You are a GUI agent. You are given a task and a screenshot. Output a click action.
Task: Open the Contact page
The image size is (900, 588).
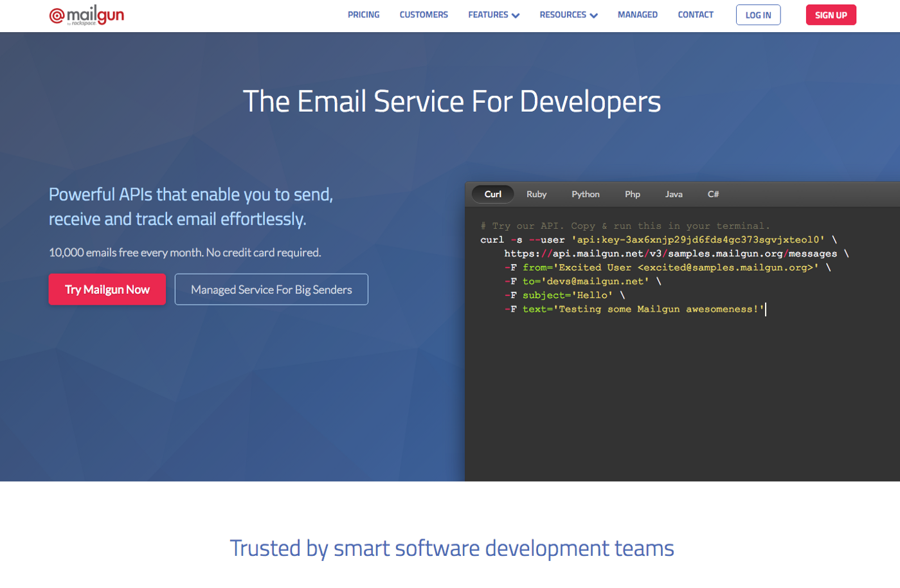[696, 15]
